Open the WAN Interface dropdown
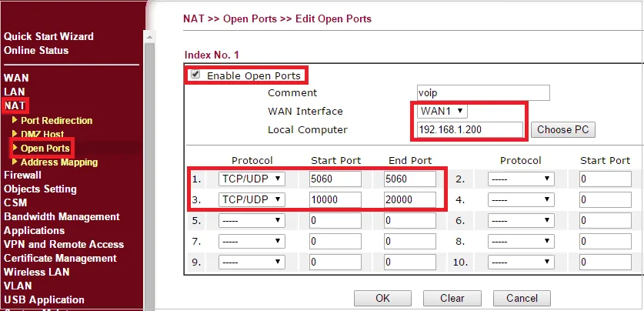 pos(442,111)
